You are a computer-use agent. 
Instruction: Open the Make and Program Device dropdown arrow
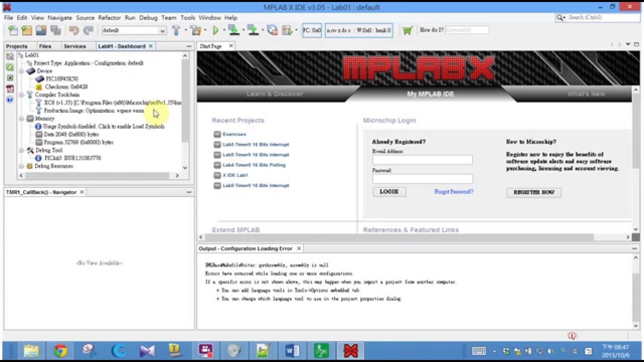(x=243, y=30)
